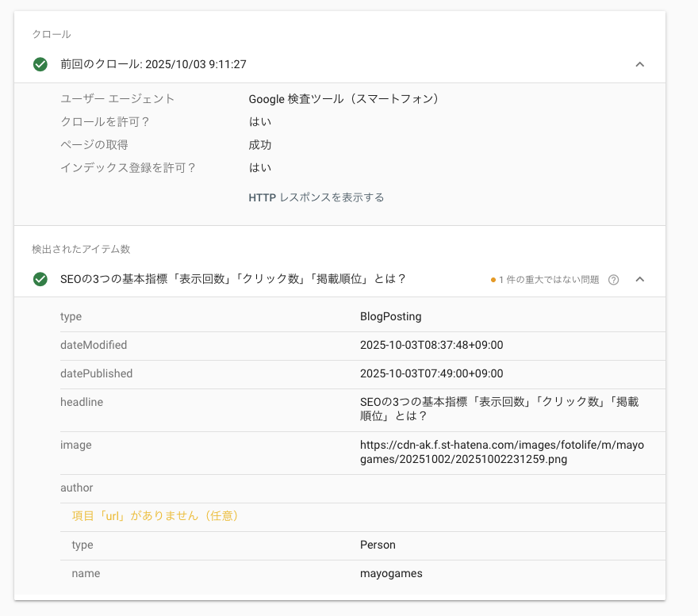Screen dimensions: 698x616
Task: Select the author type value Person
Action: (x=378, y=545)
